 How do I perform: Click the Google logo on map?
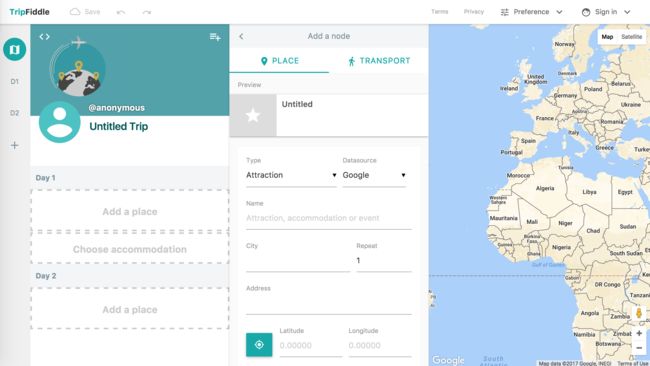pos(448,360)
